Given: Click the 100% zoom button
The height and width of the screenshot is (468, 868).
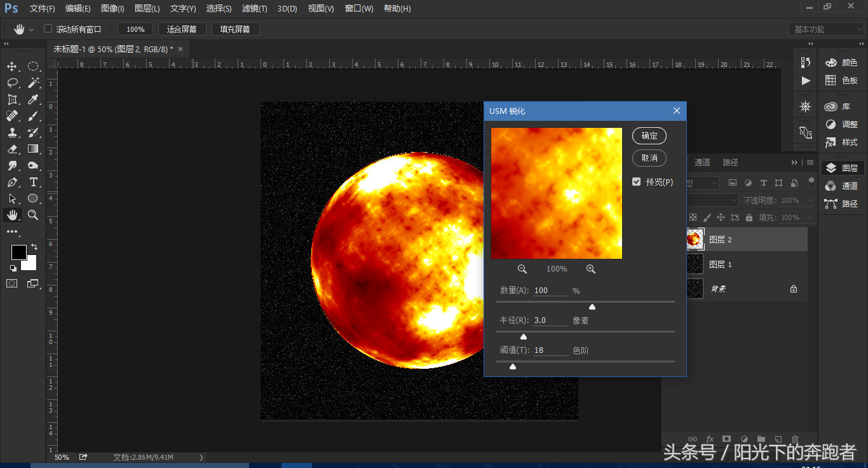Looking at the screenshot, I should [135, 29].
